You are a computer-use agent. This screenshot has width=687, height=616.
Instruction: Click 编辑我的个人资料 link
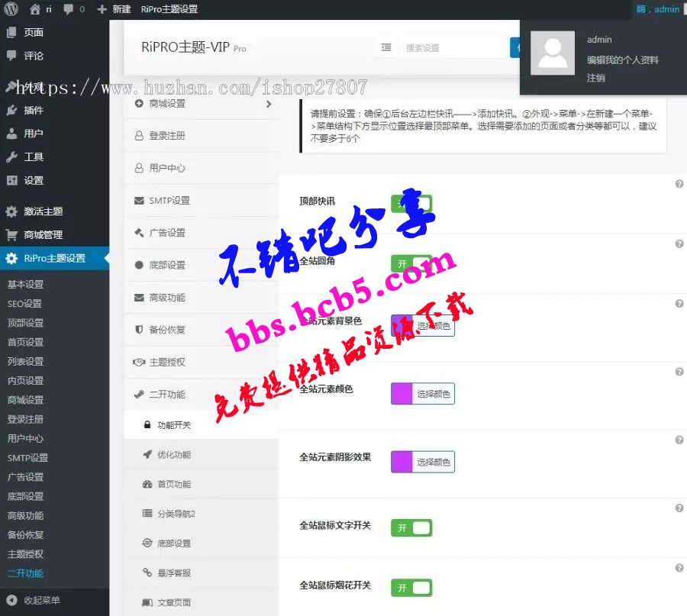(x=623, y=60)
